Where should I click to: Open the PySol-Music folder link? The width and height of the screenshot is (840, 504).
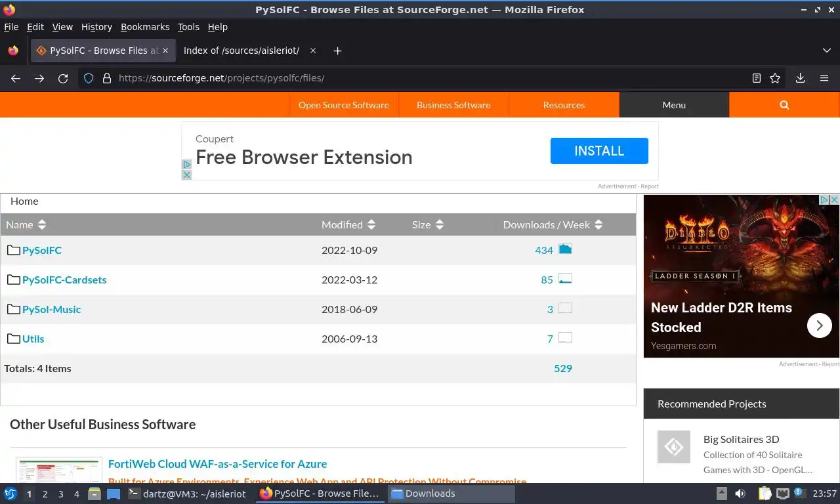[x=52, y=309]
